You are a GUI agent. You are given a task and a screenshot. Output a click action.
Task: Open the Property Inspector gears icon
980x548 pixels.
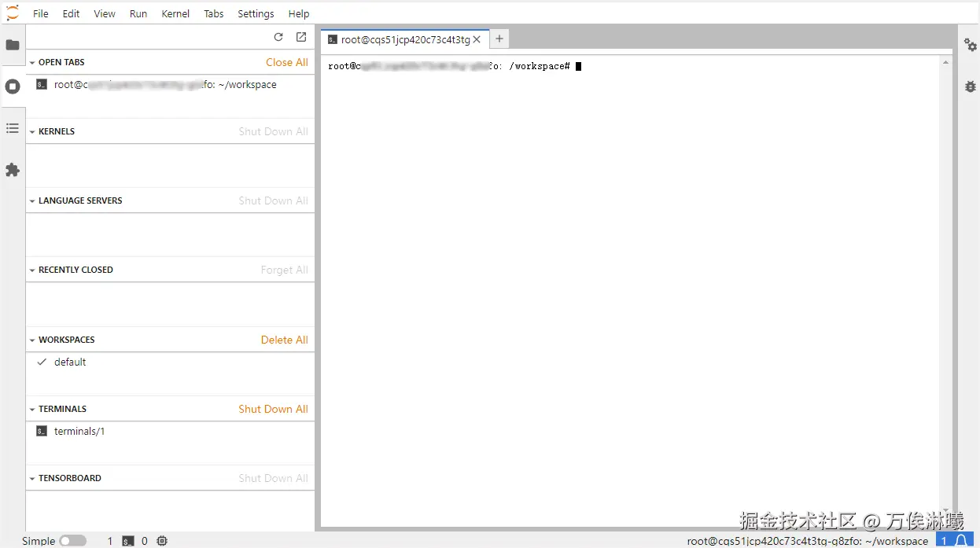[x=971, y=45]
